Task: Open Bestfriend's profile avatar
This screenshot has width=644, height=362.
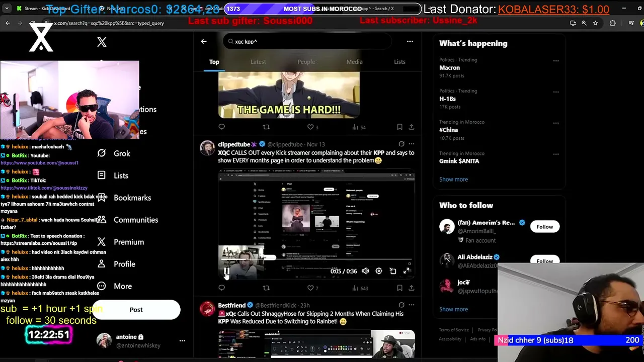Action: coord(207,309)
